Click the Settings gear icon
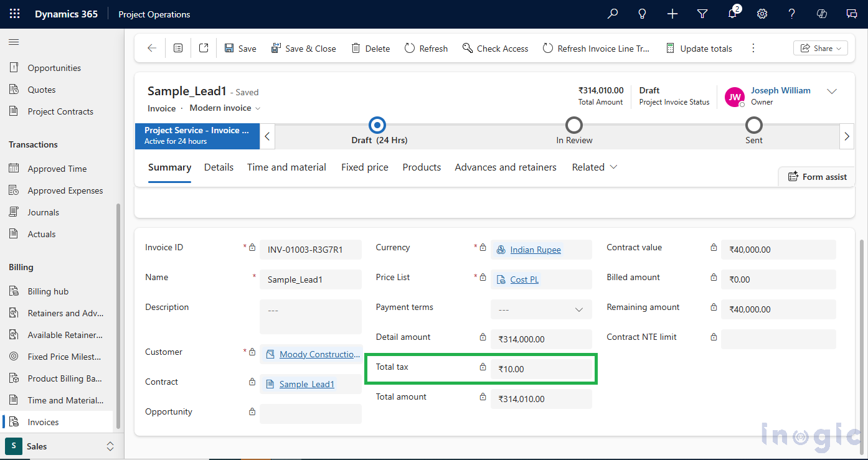This screenshot has height=460, width=868. tap(762, 14)
